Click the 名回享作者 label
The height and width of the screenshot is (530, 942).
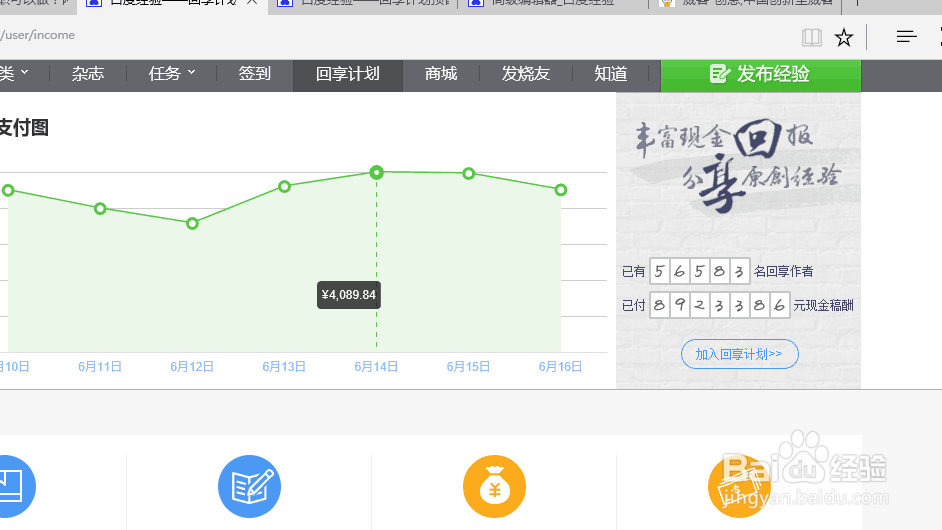tap(783, 272)
